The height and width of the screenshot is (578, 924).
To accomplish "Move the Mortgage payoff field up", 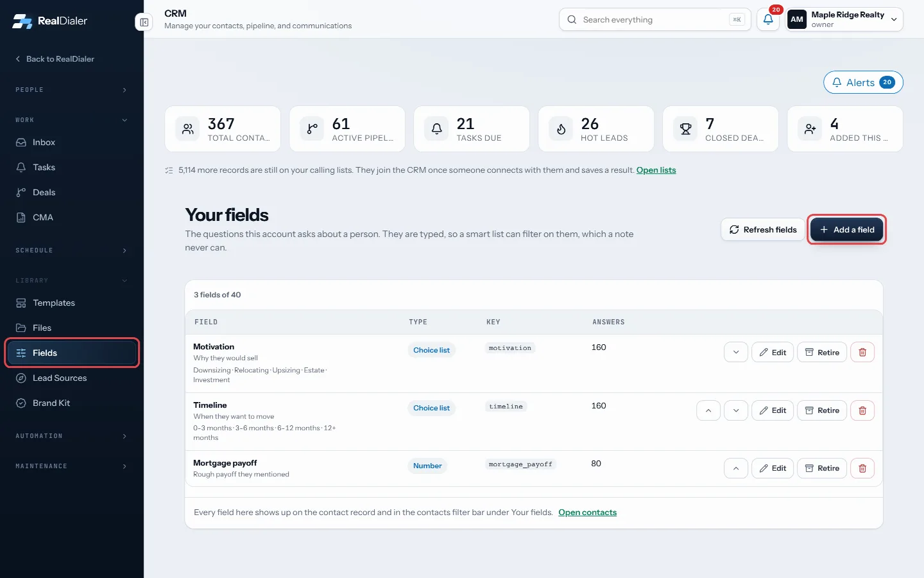I will pos(736,468).
